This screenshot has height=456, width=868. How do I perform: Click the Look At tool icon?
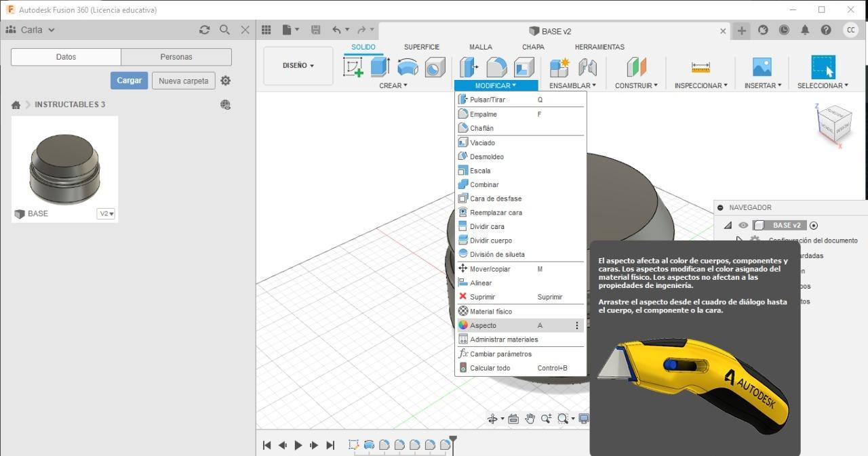(x=513, y=419)
